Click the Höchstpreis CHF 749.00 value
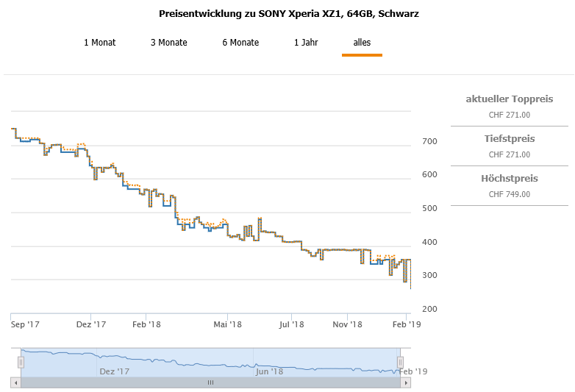This screenshot has height=392, width=575. click(510, 194)
